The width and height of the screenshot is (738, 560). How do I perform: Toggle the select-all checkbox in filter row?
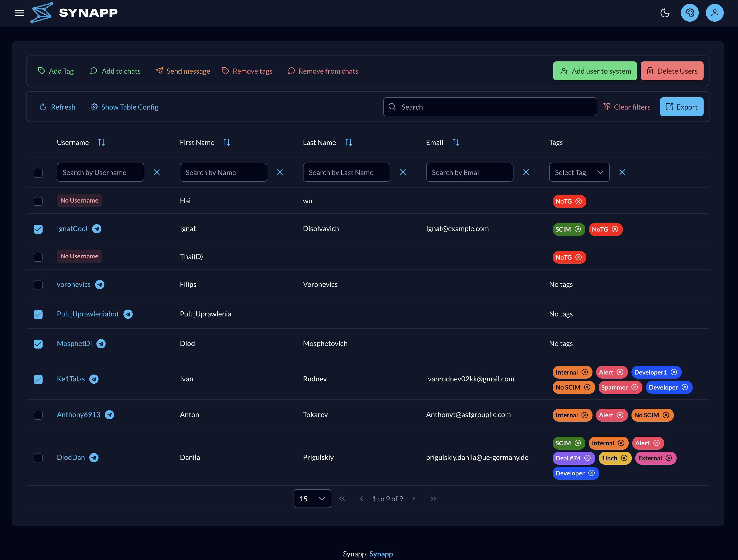[x=38, y=173]
